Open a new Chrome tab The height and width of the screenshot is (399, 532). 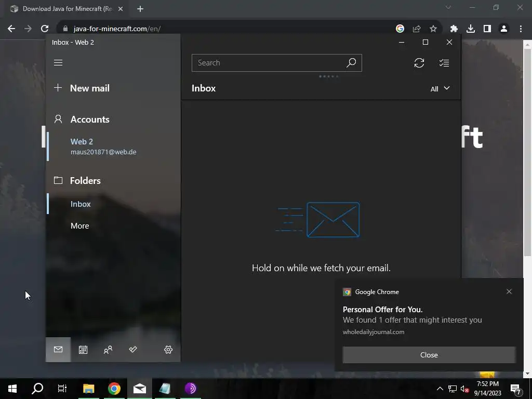coord(140,9)
